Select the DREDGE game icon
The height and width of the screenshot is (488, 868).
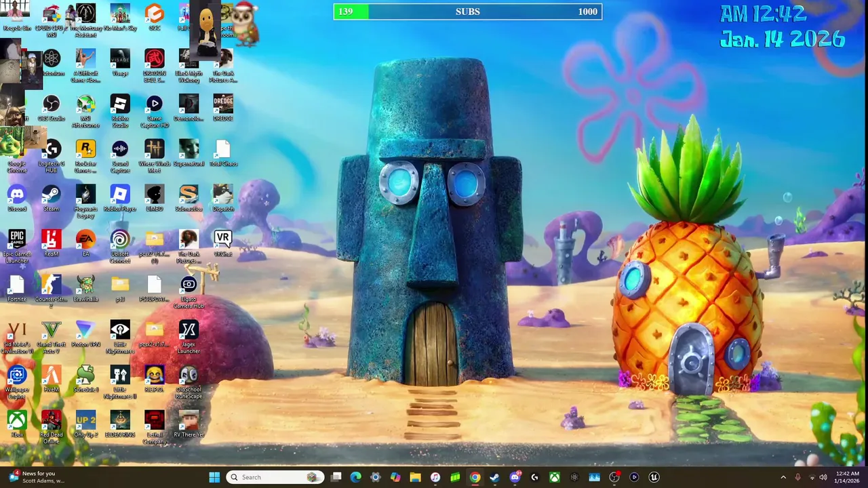222,107
